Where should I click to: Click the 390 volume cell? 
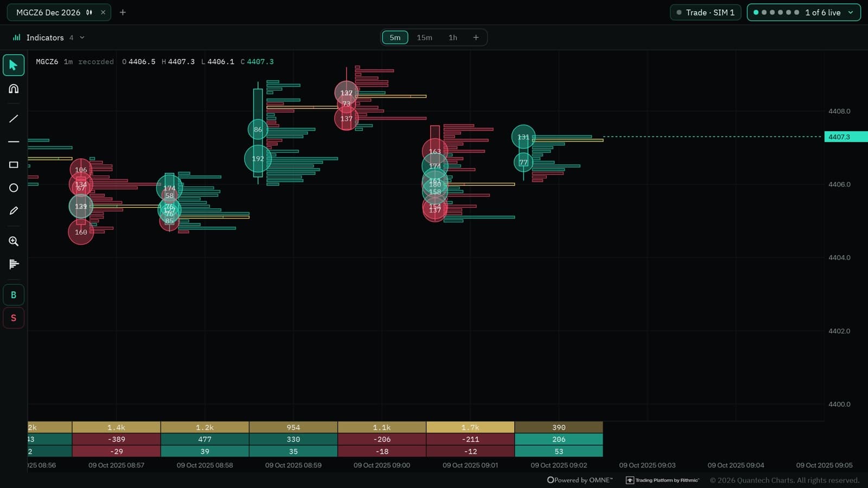pos(559,427)
